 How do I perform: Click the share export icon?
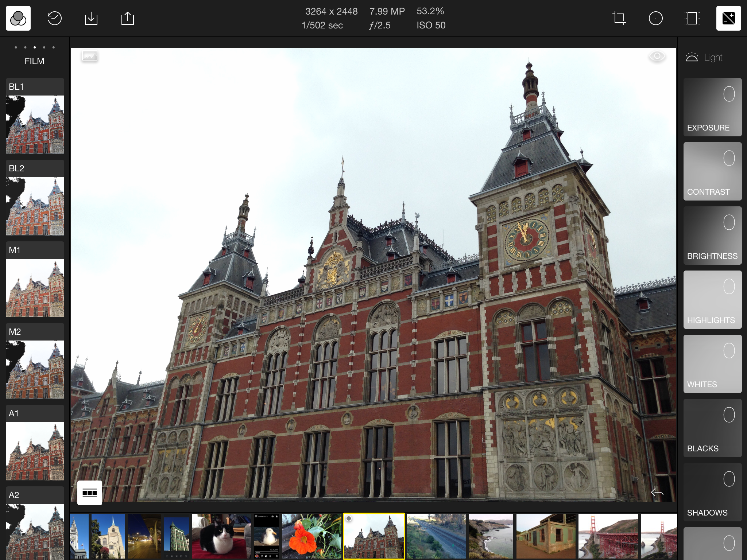(x=128, y=18)
